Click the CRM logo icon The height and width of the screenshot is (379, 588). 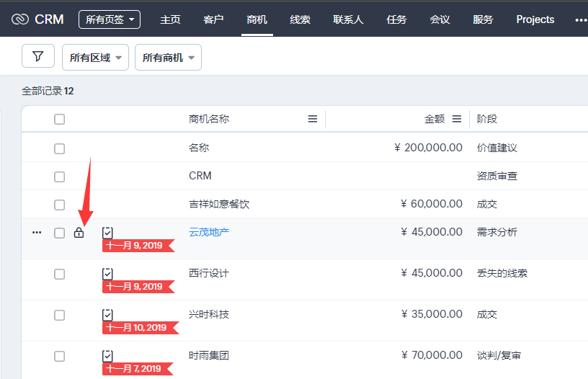[20, 19]
